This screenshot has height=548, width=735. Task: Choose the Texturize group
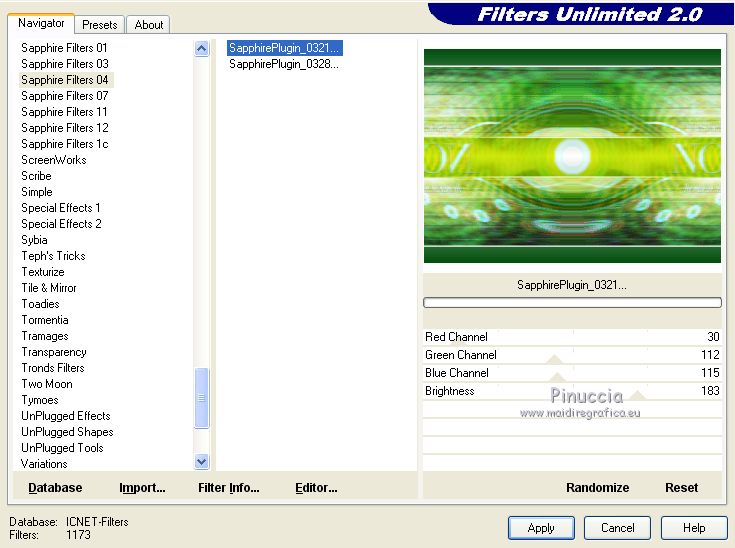[x=43, y=271]
